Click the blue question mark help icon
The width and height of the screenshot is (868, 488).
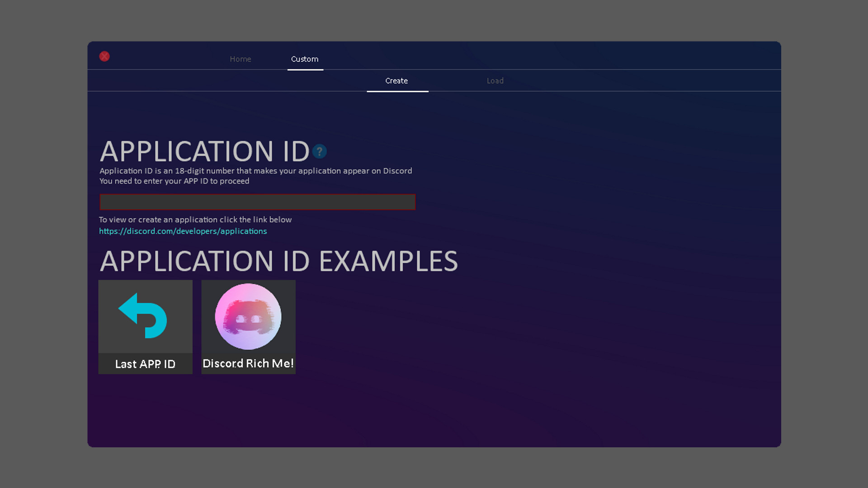(x=320, y=151)
